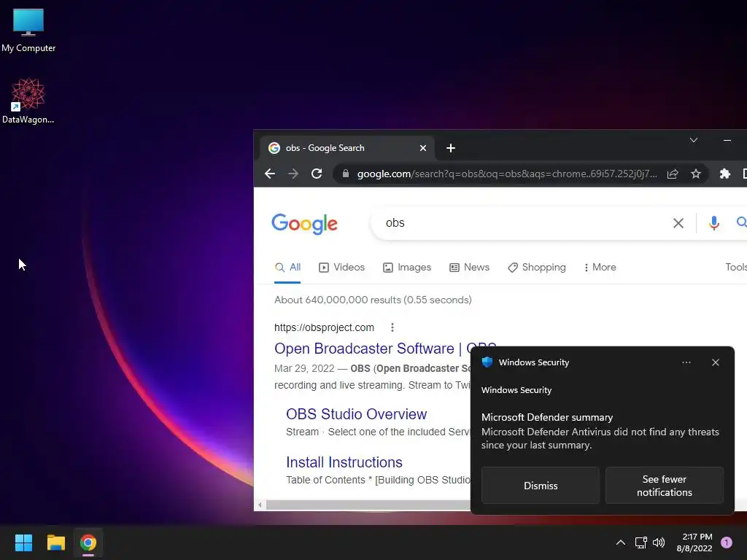Switch to Images results
Image resolution: width=747 pixels, height=560 pixels.
click(407, 267)
